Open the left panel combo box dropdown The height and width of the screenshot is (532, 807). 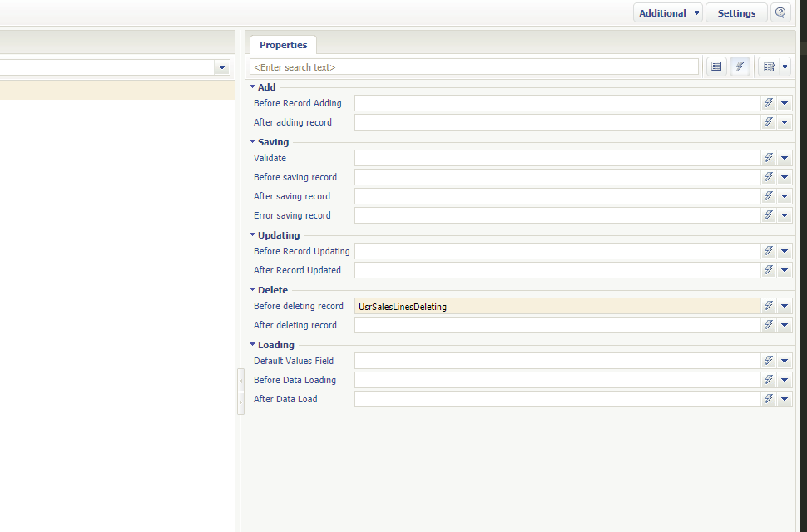(x=222, y=66)
